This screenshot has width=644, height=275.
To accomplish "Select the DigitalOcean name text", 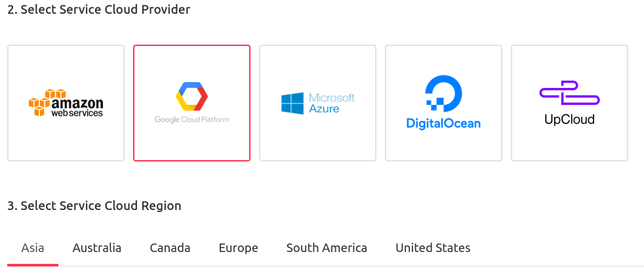I will [443, 123].
